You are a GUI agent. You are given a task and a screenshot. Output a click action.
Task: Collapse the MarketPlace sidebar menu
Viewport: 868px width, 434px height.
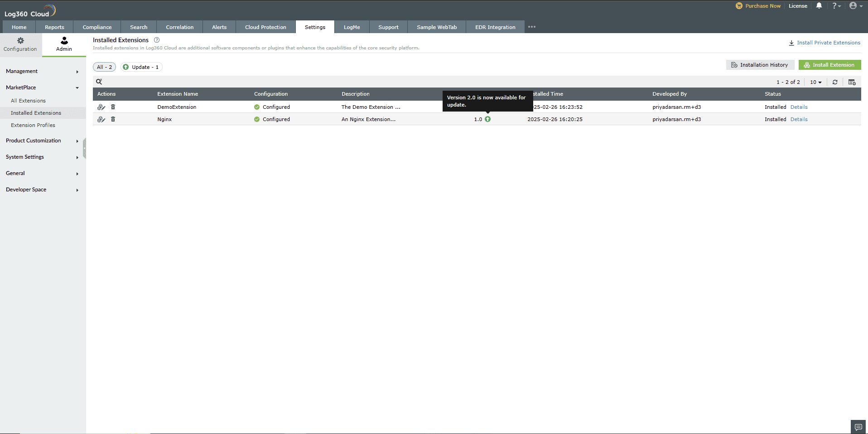(x=43, y=88)
